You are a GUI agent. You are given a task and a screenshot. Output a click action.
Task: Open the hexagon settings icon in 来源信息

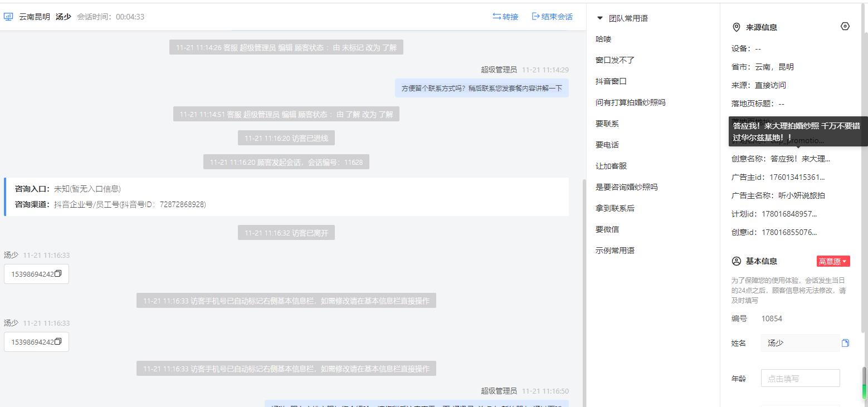(845, 26)
